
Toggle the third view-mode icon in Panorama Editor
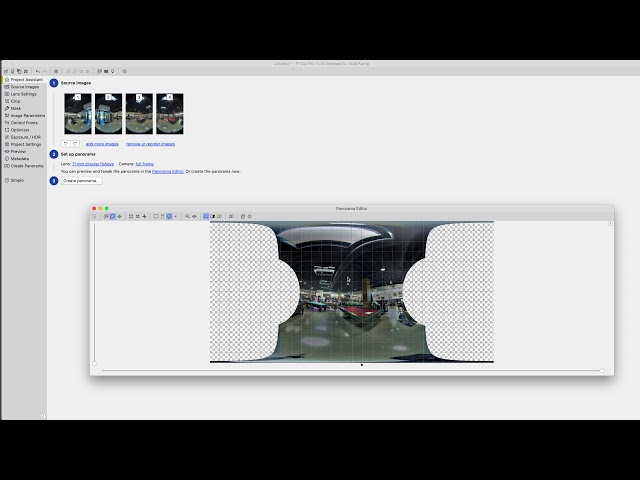coord(219,216)
